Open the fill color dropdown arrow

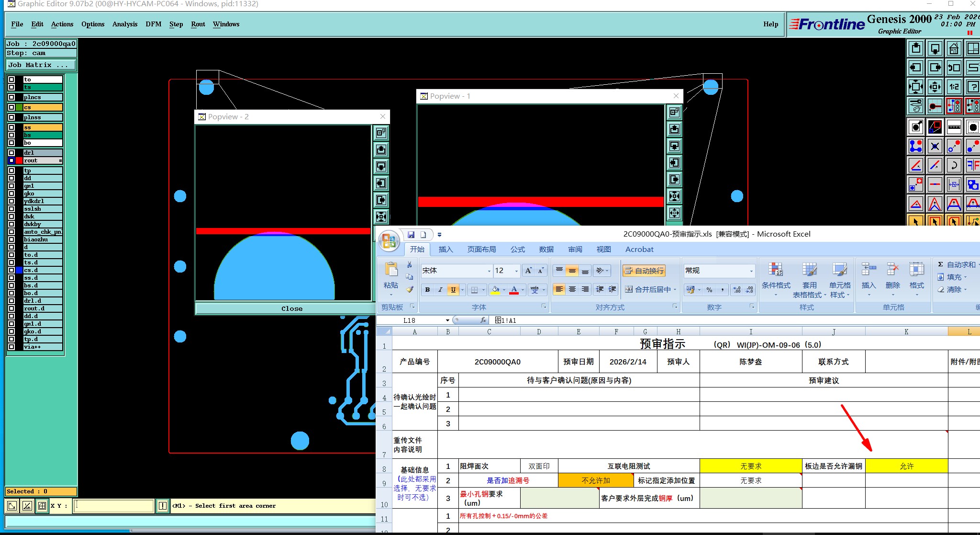tap(504, 290)
